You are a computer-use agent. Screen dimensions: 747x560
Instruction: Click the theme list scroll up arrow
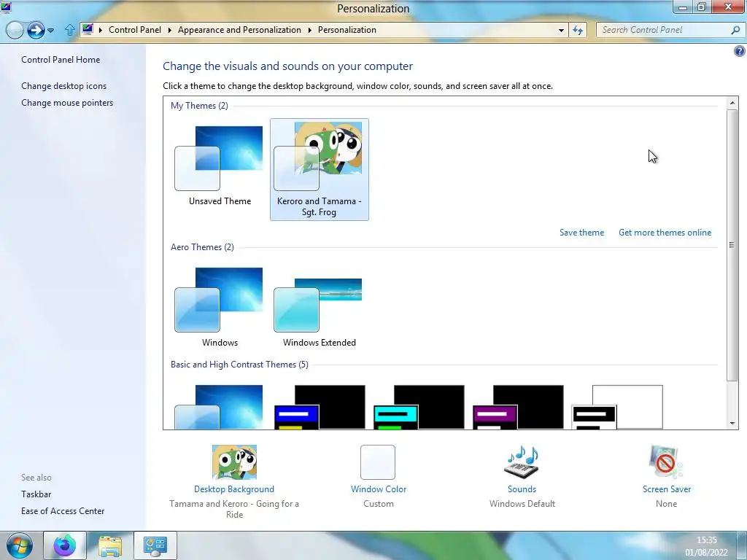[x=732, y=102]
